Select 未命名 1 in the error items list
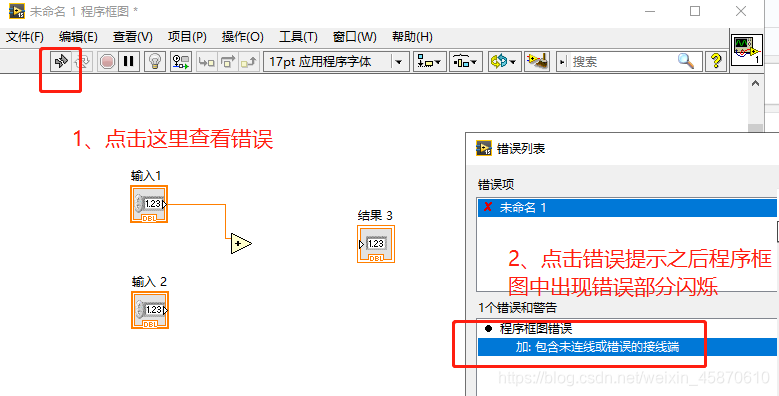779x396 pixels. click(x=627, y=208)
